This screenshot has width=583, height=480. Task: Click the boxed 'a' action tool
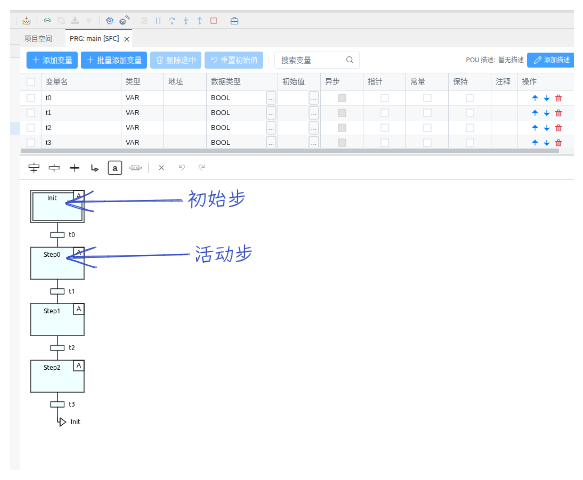(115, 168)
